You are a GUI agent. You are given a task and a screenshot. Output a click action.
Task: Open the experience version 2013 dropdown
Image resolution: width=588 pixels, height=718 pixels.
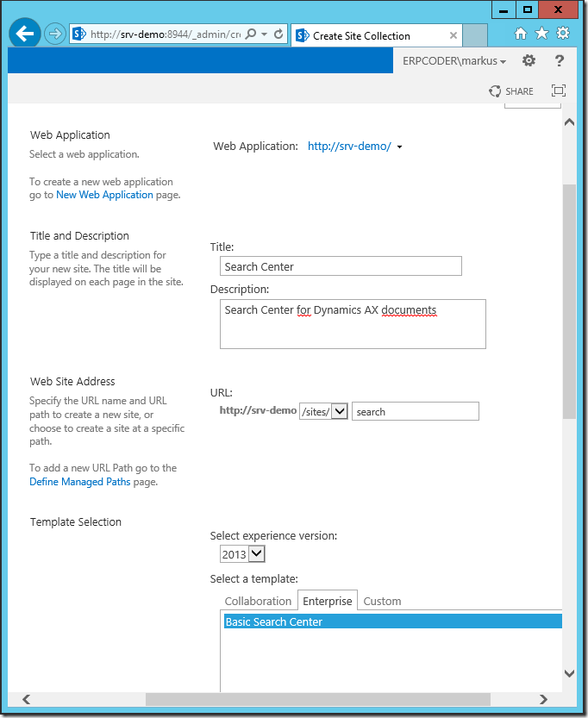point(242,554)
